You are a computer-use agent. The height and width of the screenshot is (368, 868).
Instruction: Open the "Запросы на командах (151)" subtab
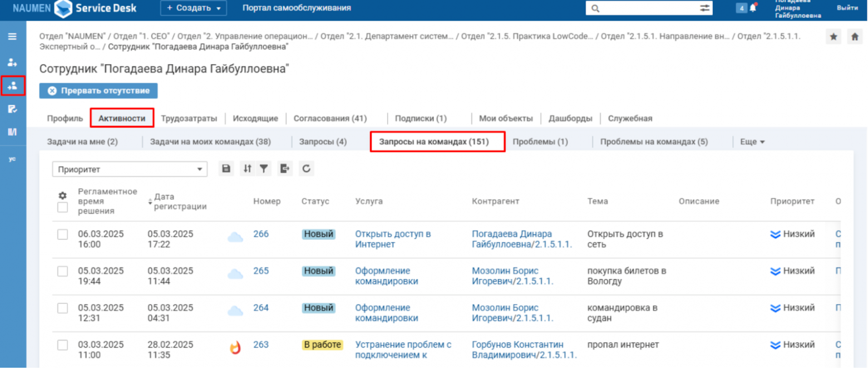coord(434,142)
